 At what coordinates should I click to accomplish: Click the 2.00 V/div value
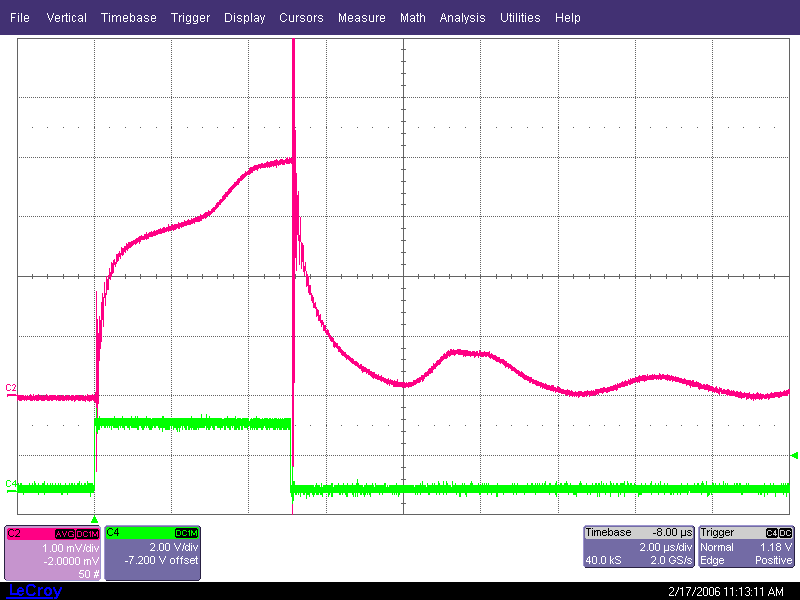tap(173, 547)
